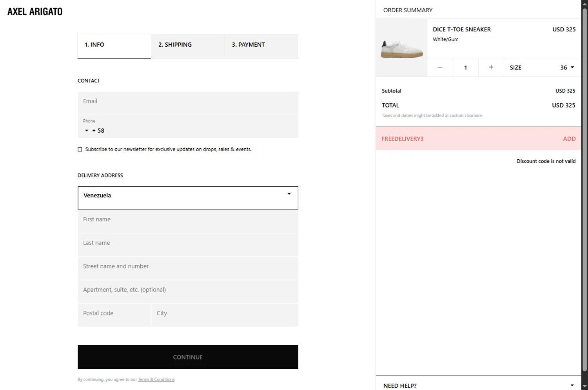Click the Last name field
588x390 pixels.
click(x=188, y=245)
